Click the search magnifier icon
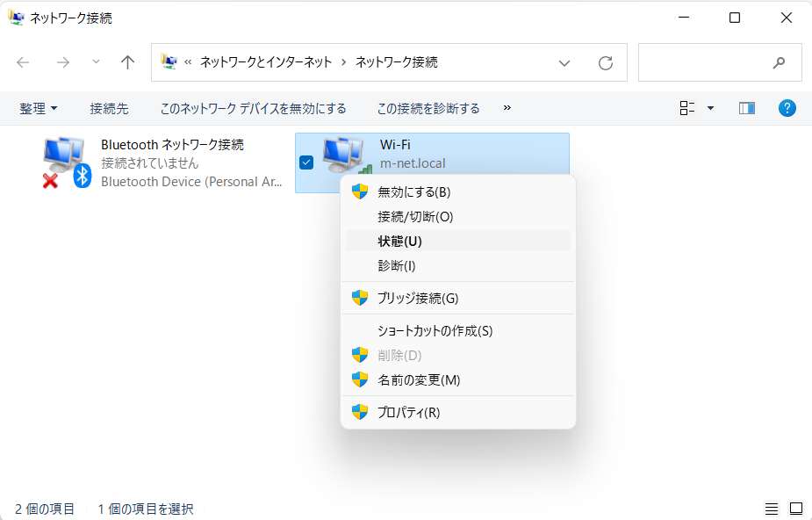The image size is (812, 520). pos(779,62)
